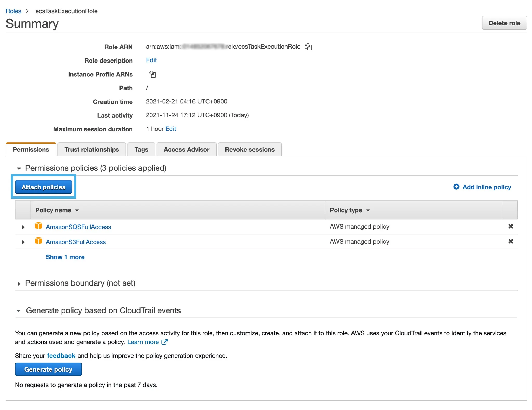Expand the AmazonS3FullAccess policy row
This screenshot has height=410, width=532.
pos(23,242)
